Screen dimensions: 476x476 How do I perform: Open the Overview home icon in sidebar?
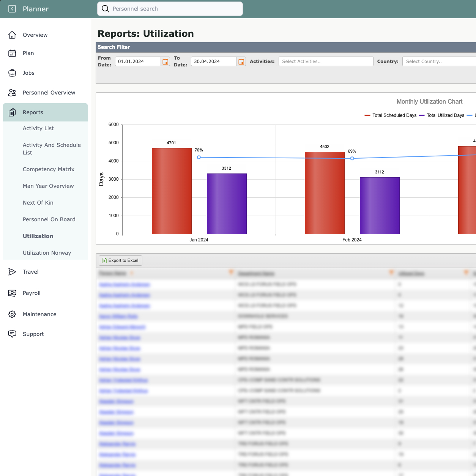tap(12, 35)
